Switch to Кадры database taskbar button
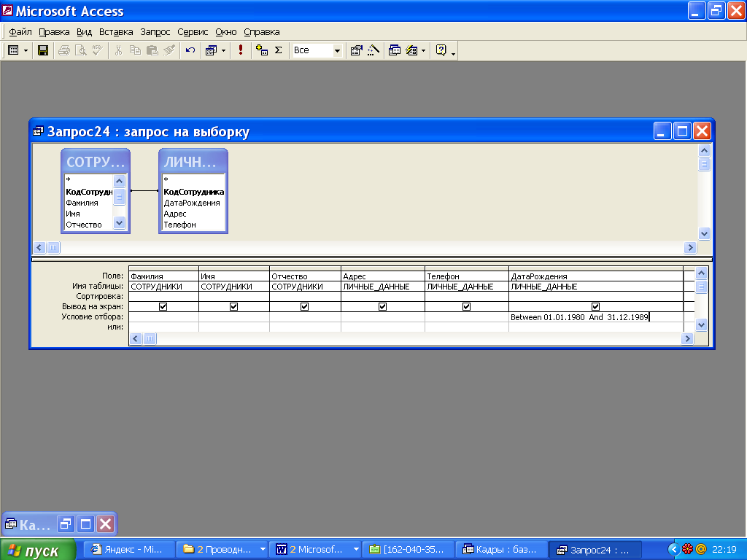The width and height of the screenshot is (747, 560). [500, 550]
